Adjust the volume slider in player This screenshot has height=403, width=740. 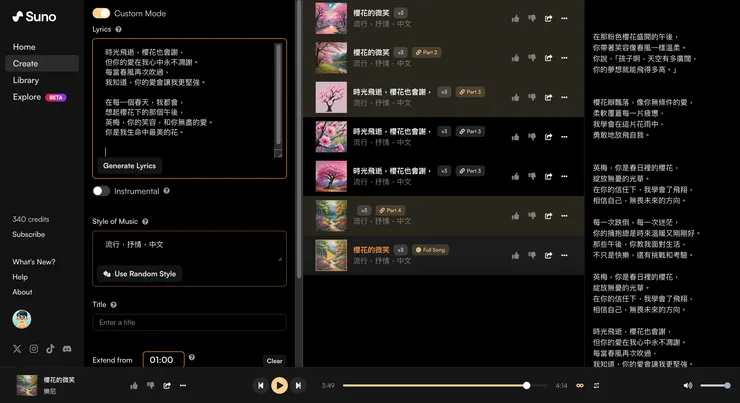715,386
